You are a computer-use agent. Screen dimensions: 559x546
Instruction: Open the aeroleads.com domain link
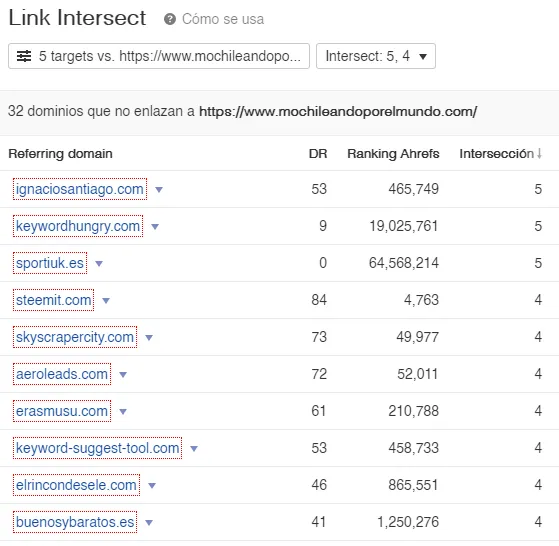[62, 374]
